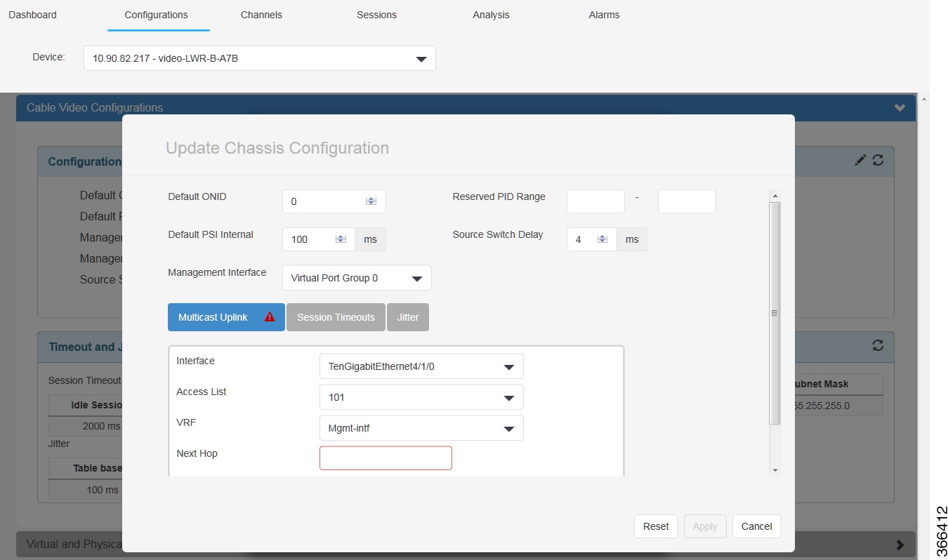Click the edit pencil icon on the Configuration panel
The image size is (948, 560).
[860, 161]
